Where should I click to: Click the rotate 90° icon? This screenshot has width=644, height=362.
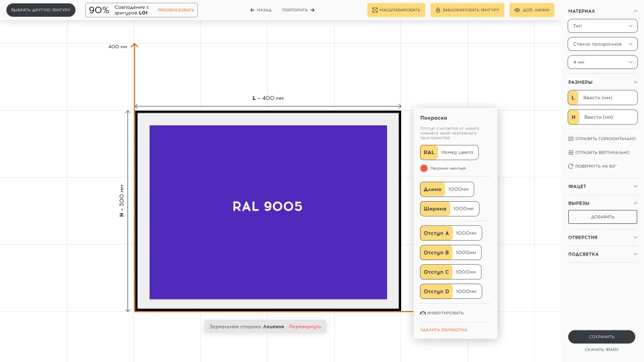pyautogui.click(x=570, y=166)
